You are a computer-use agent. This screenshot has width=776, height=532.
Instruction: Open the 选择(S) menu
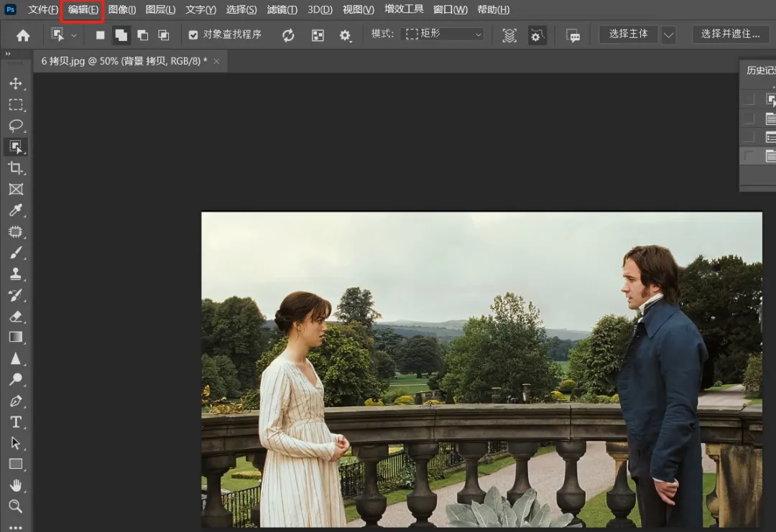[241, 9]
